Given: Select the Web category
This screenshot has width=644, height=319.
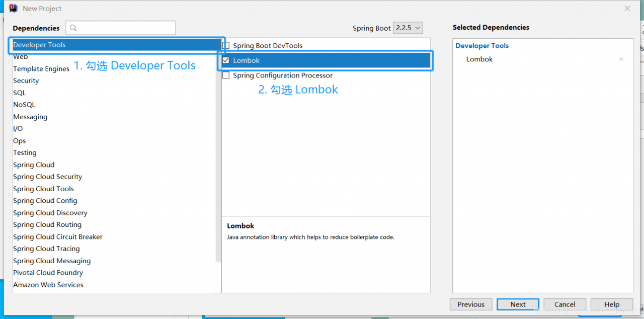Looking at the screenshot, I should pos(21,57).
